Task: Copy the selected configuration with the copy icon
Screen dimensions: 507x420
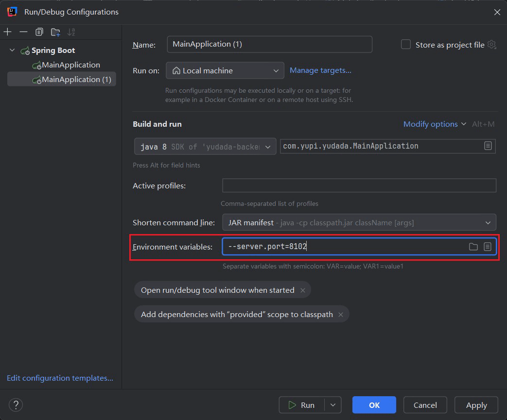Action: 39,32
